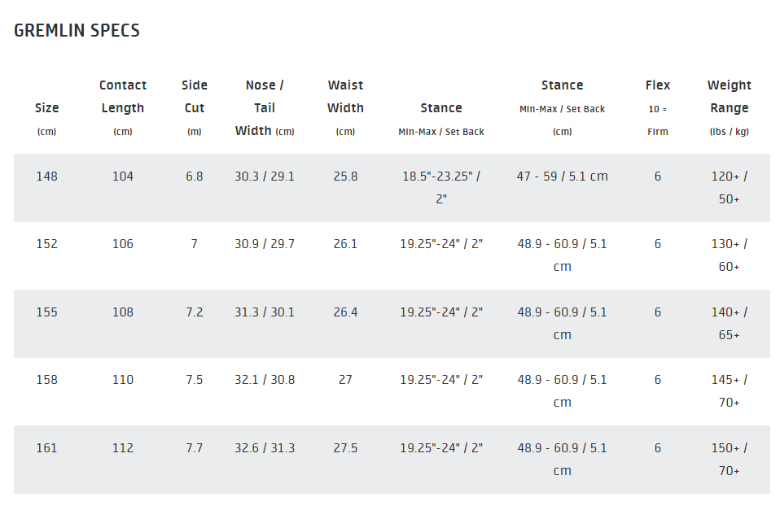Click the Flex column header
This screenshot has width=780, height=532.
click(658, 108)
